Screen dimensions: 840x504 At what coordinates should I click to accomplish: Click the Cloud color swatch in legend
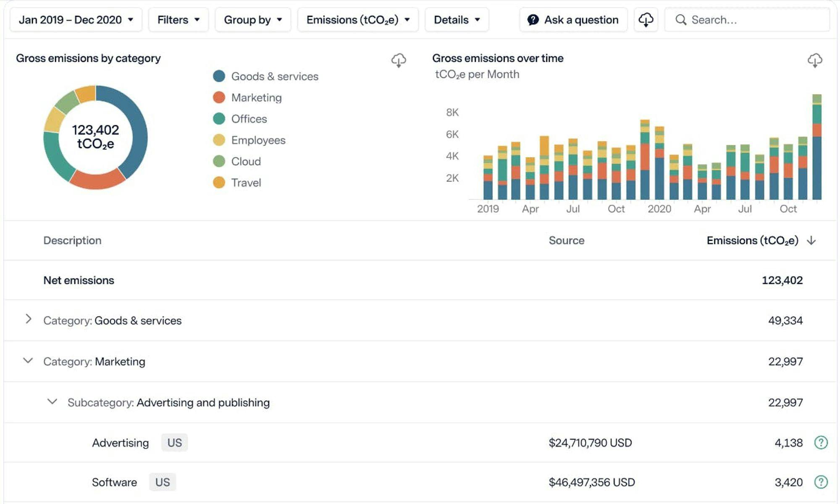pyautogui.click(x=219, y=161)
